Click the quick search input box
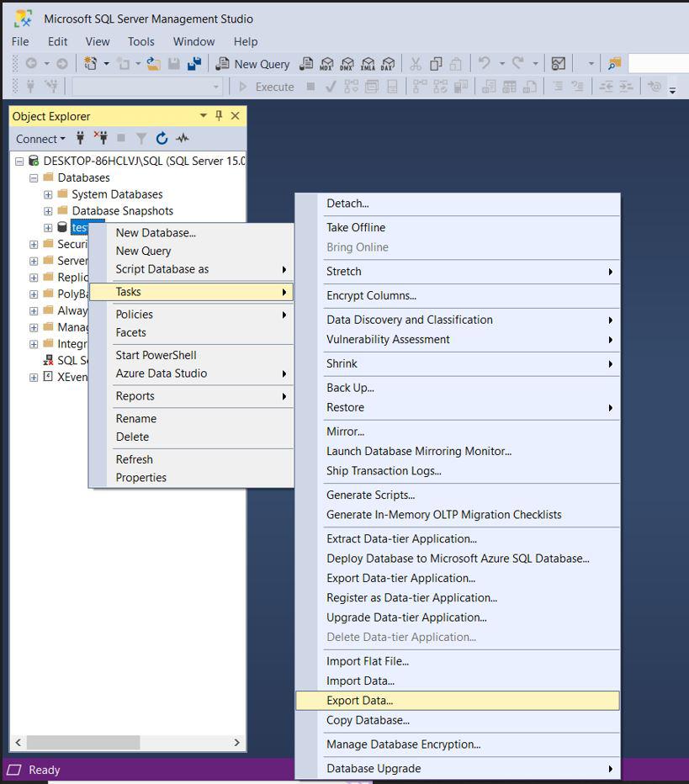 658,63
